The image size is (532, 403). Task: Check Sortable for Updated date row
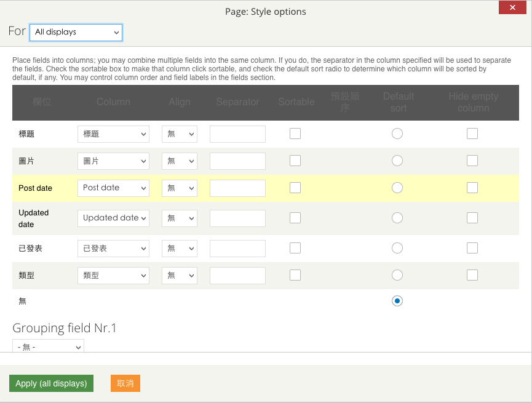tap(295, 218)
